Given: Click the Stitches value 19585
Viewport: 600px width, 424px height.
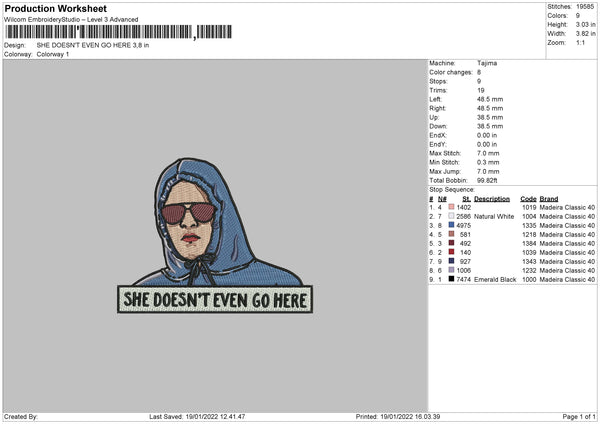Looking at the screenshot, I should tap(585, 7).
